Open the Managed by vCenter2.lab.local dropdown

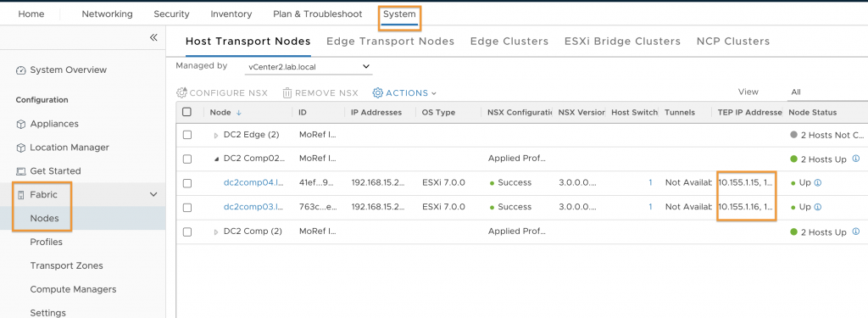[309, 67]
